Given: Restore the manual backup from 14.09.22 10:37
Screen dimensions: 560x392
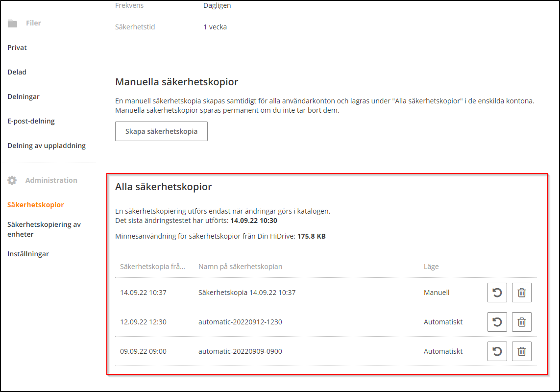Looking at the screenshot, I should click(497, 293).
